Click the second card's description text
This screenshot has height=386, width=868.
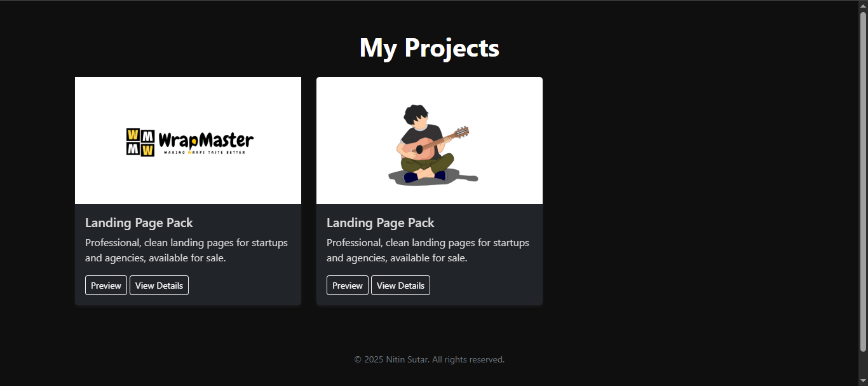pyautogui.click(x=428, y=250)
